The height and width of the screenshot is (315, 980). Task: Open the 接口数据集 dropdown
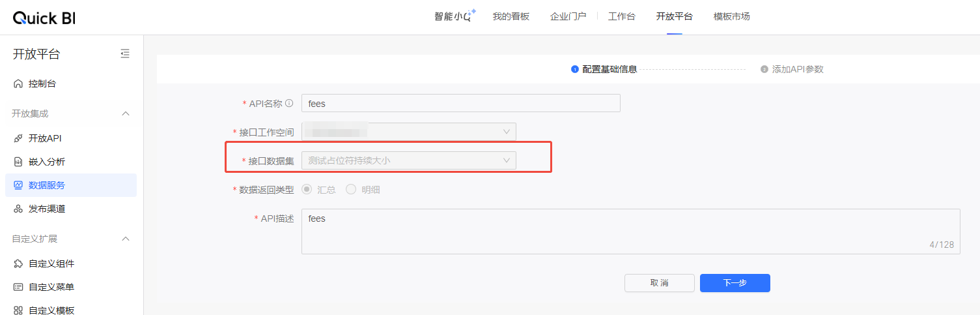click(x=408, y=160)
